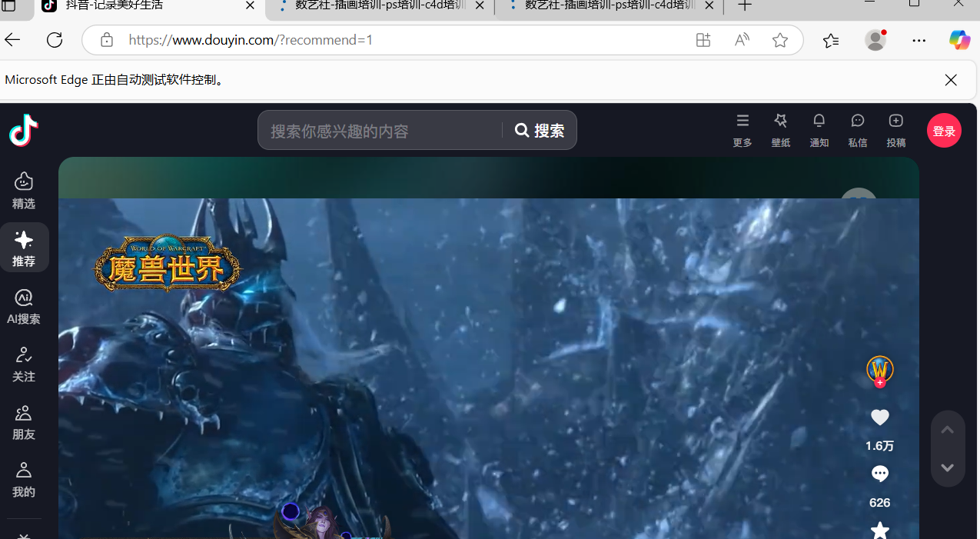This screenshot has height=539, width=980.
Task: Open the Douyin logo home link
Action: (24, 130)
